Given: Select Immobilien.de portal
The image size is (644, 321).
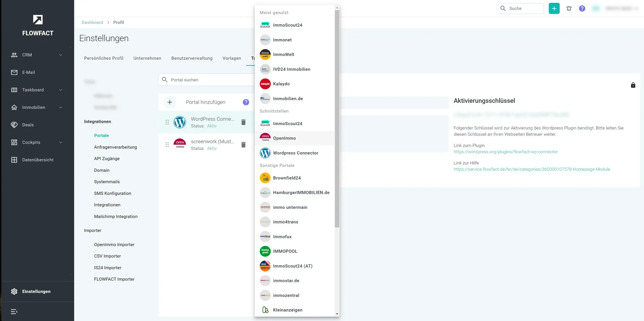Looking at the screenshot, I should click(295, 99).
